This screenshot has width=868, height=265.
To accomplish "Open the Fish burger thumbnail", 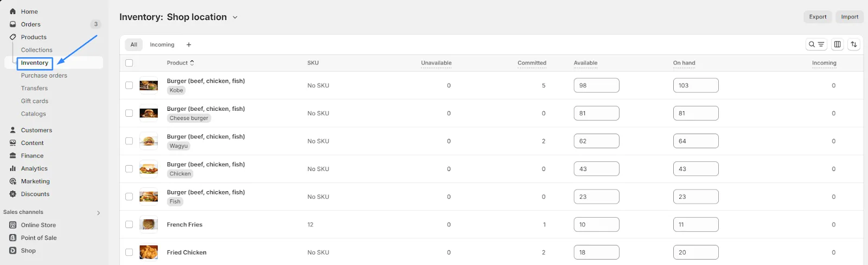I will click(149, 197).
